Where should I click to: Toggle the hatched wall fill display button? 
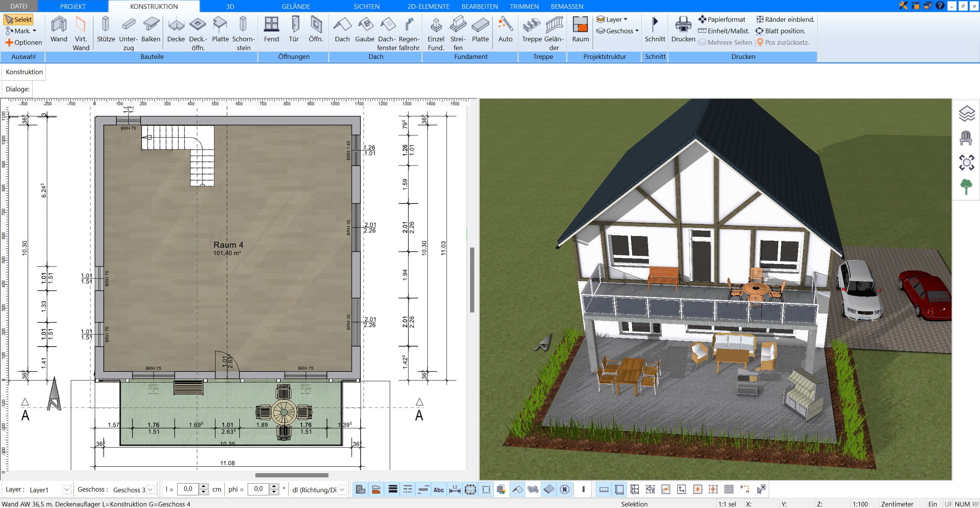point(360,489)
